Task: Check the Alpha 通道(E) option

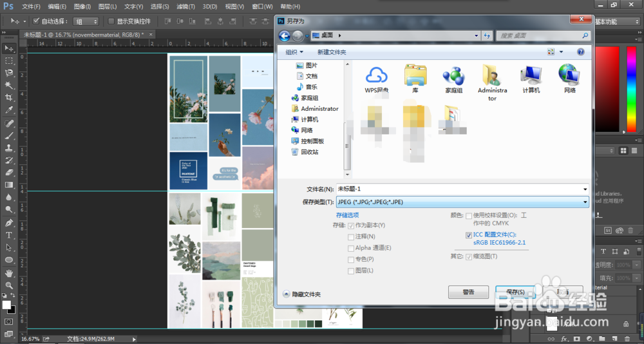Action: click(351, 248)
